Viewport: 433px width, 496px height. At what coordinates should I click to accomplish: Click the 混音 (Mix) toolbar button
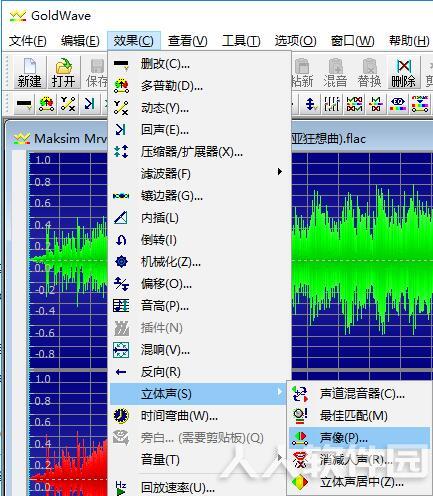335,73
